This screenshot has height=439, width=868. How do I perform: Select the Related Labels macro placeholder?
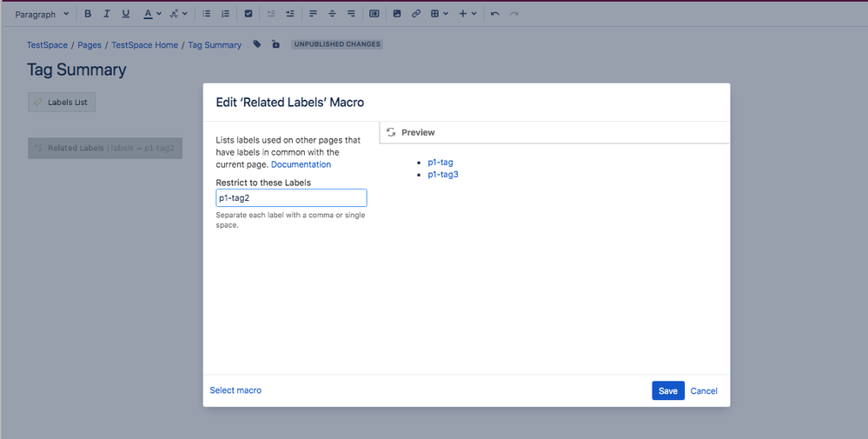(x=105, y=148)
